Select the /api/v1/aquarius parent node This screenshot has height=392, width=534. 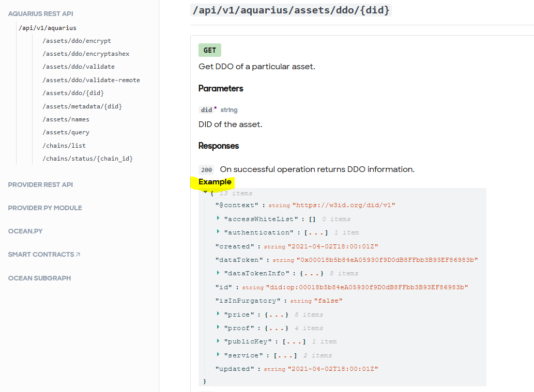48,28
